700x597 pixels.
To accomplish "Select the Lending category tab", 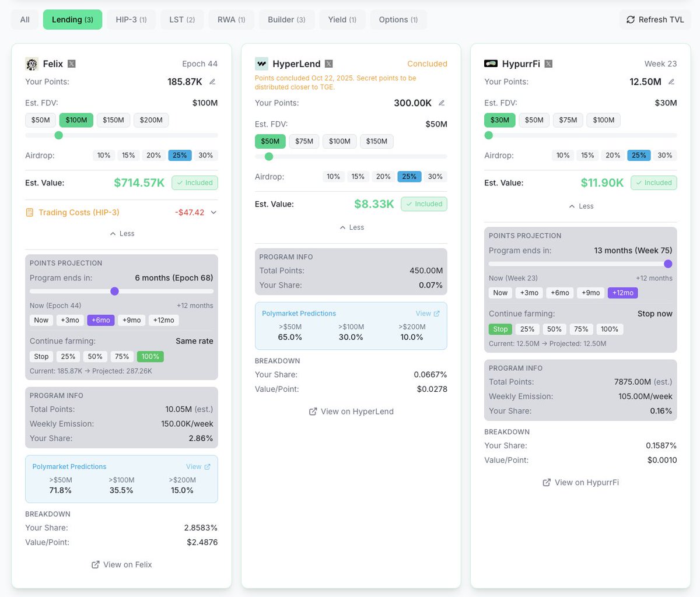I will [x=72, y=19].
